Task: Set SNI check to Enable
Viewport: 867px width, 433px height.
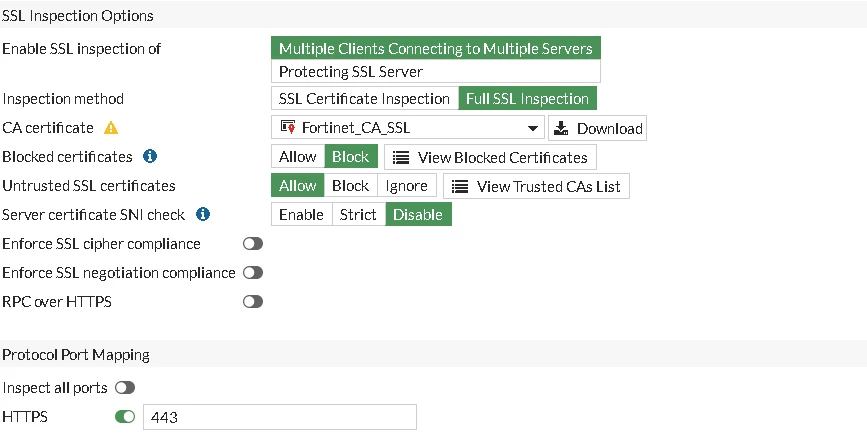Action: point(301,215)
